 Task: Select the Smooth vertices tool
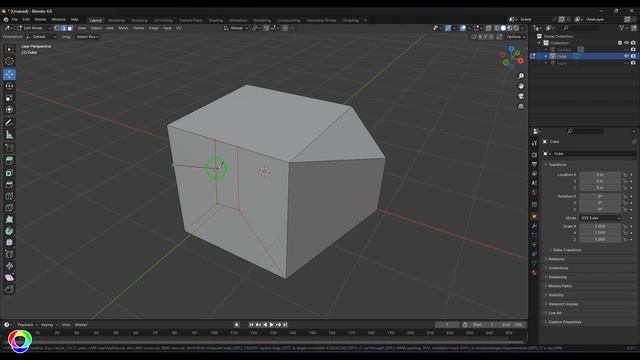(x=9, y=242)
